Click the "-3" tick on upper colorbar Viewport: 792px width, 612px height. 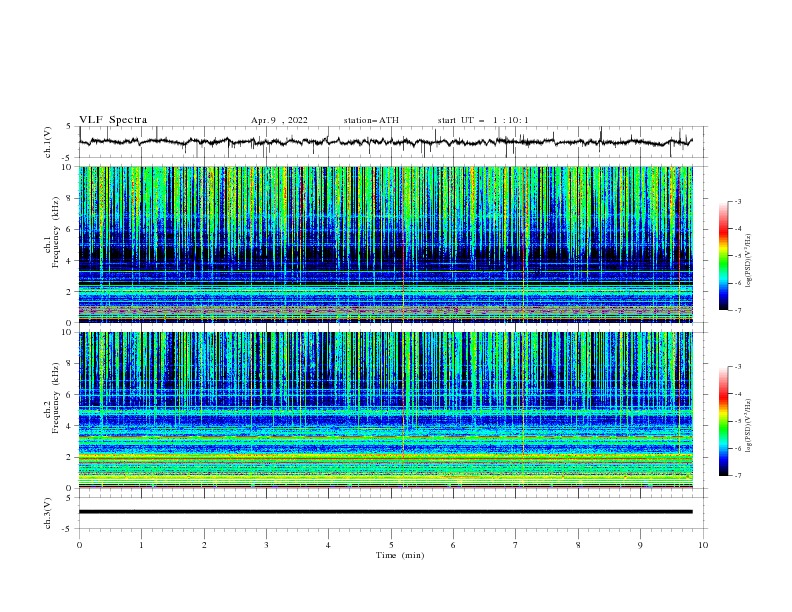point(738,201)
